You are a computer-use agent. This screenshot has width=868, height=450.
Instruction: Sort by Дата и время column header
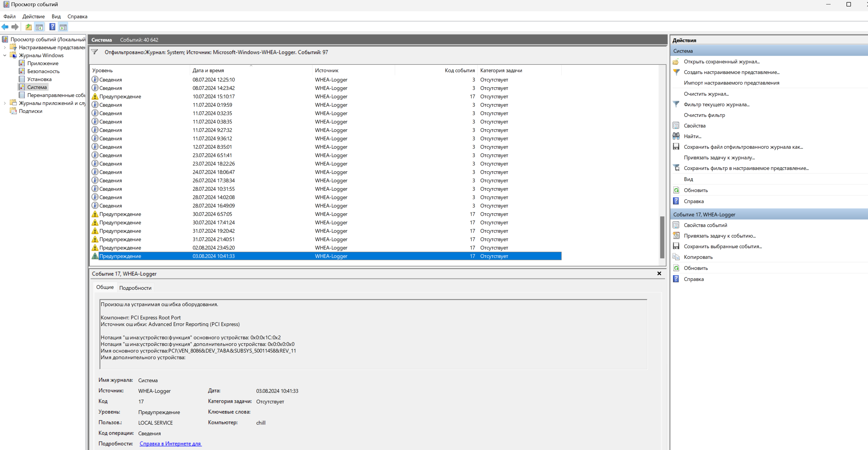point(208,70)
